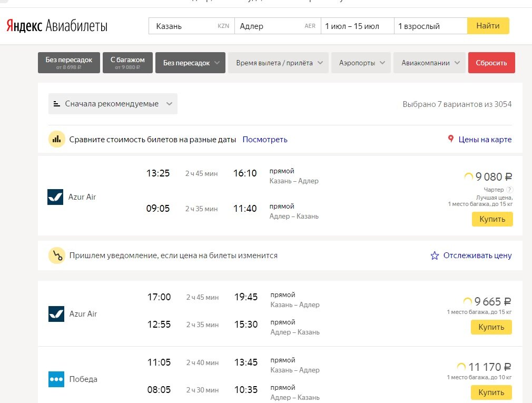This screenshot has height=403, width=532.
Task: Click the 19:45 arrival time
Action: click(x=246, y=297)
